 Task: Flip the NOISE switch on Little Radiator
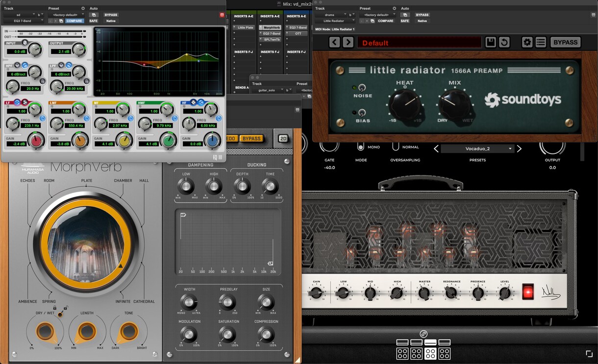point(362,88)
